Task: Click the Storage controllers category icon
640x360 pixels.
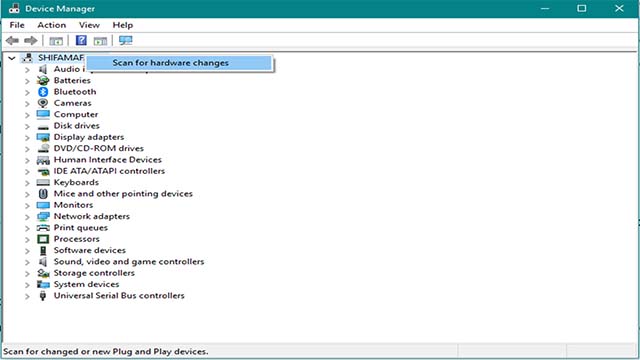Action: [43, 273]
